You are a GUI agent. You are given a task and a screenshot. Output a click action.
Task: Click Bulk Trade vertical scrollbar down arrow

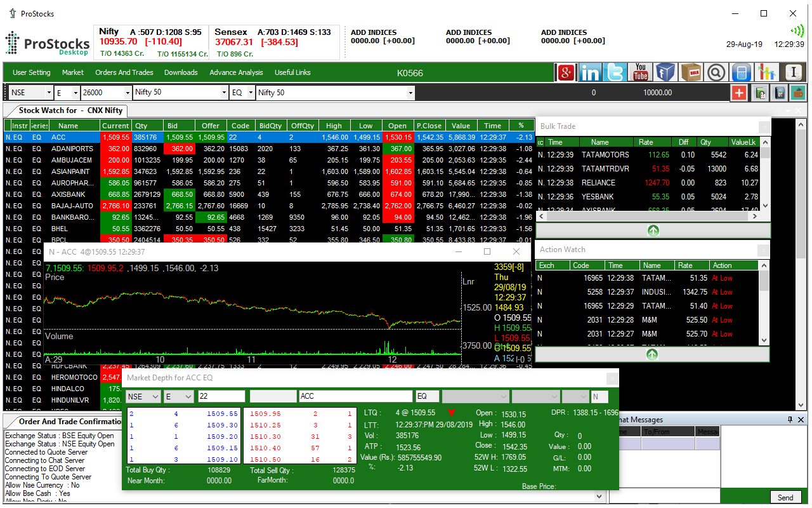765,206
